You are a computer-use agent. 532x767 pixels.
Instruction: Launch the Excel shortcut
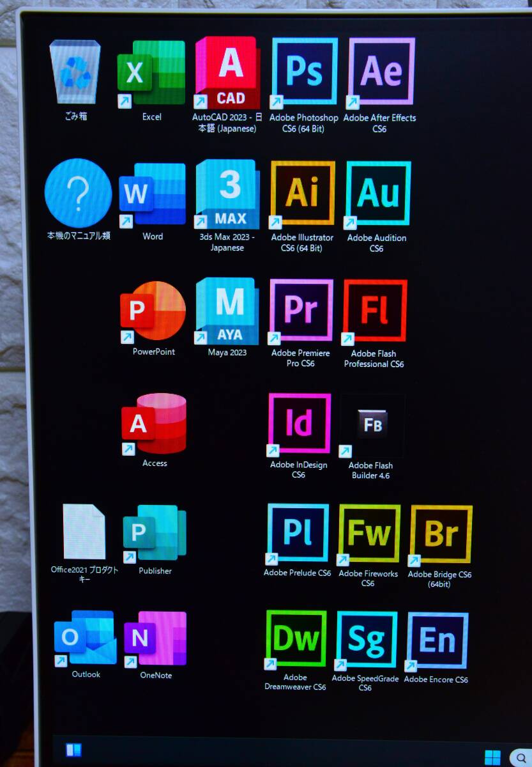click(151, 74)
